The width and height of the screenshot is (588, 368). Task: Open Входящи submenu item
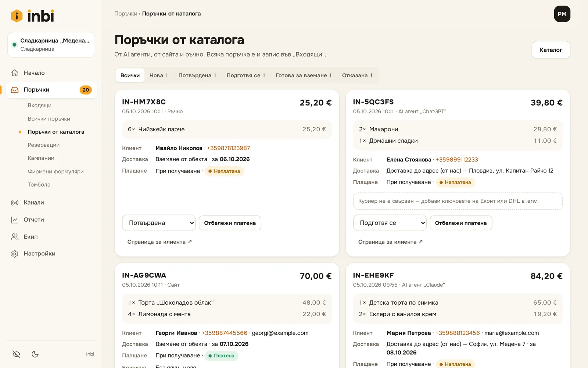[40, 105]
